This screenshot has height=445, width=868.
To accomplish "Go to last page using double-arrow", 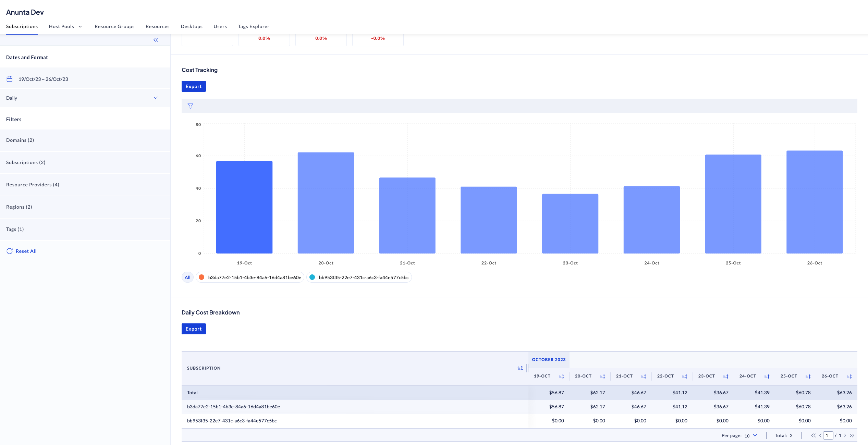I will point(852,435).
